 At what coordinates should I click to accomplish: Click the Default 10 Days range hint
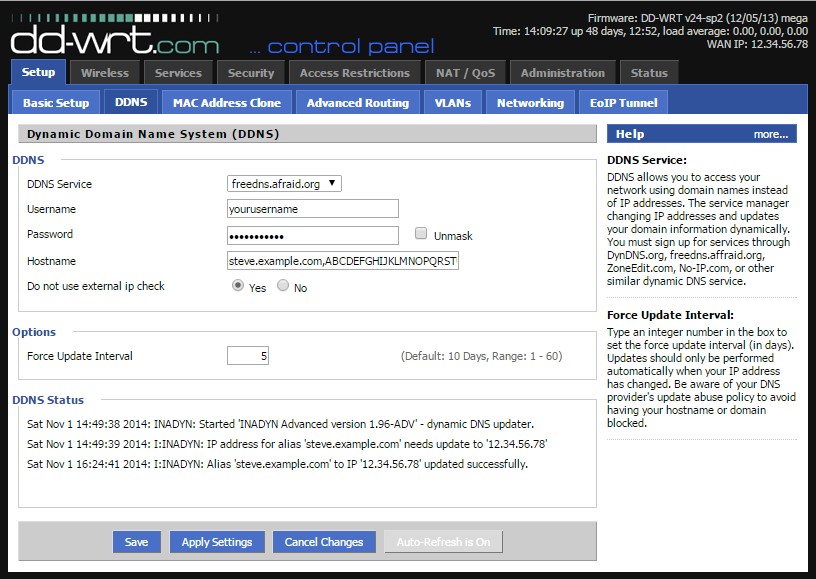[x=481, y=356]
